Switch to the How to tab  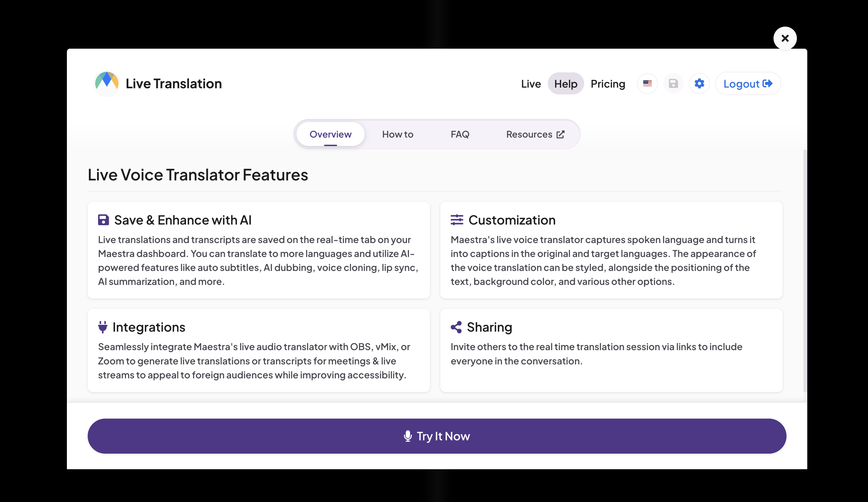(x=397, y=134)
